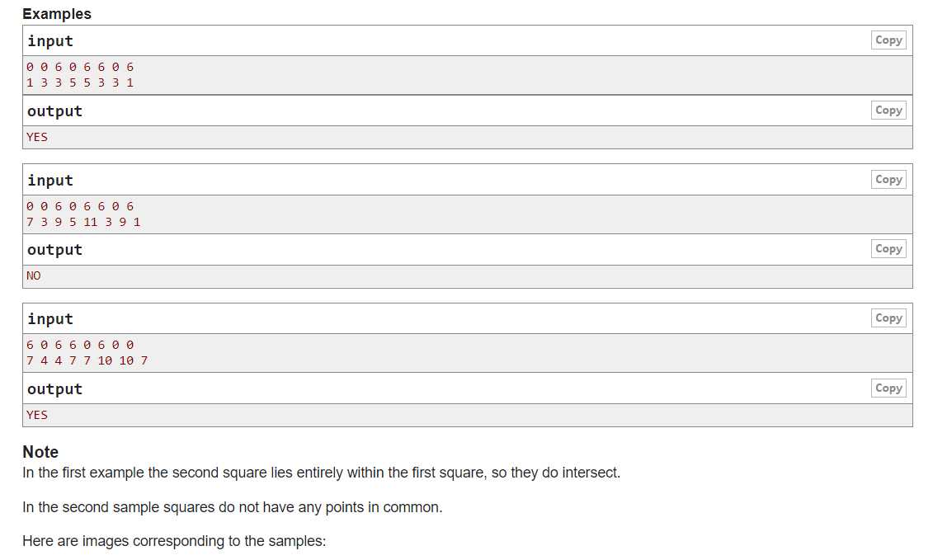Click the Examples heading
This screenshot has width=933, height=560.
tap(57, 14)
